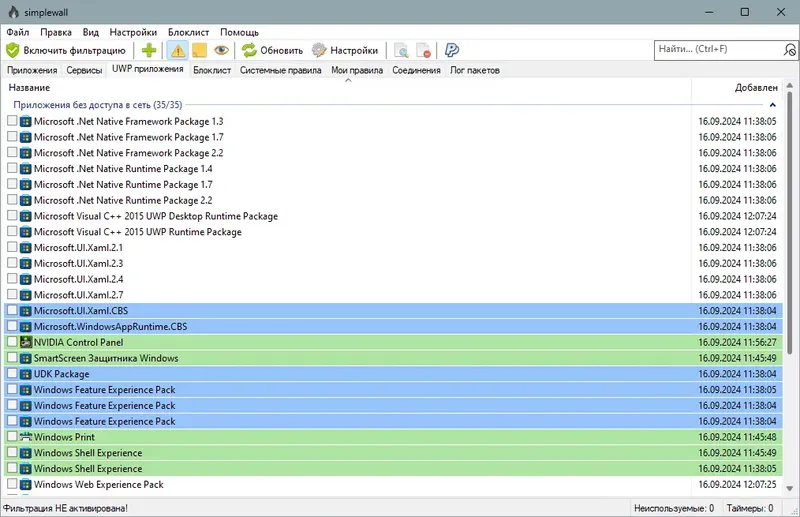The height and width of the screenshot is (517, 800).
Task: Click 'Фильтрация НЕ активирована!' in status bar
Action: (x=65, y=508)
